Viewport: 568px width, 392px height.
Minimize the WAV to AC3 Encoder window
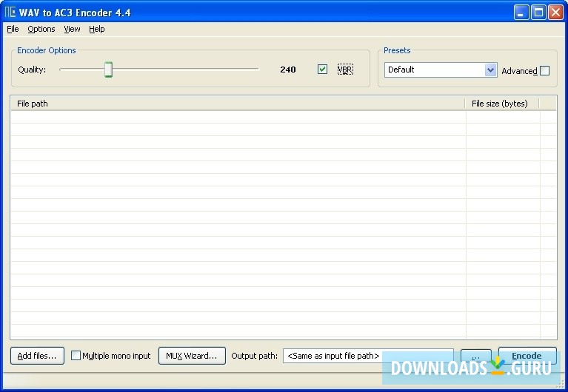point(521,13)
